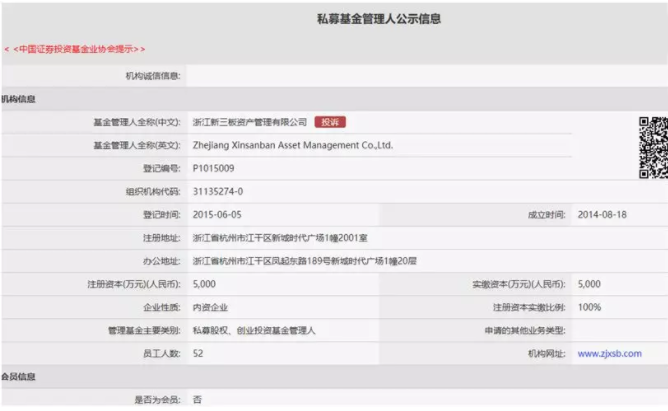Click the 会员信息 section header

tap(18, 376)
